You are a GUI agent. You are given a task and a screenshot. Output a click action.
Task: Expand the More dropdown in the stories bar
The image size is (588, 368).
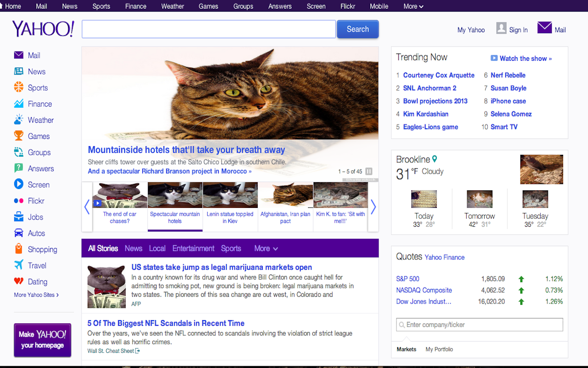point(266,248)
